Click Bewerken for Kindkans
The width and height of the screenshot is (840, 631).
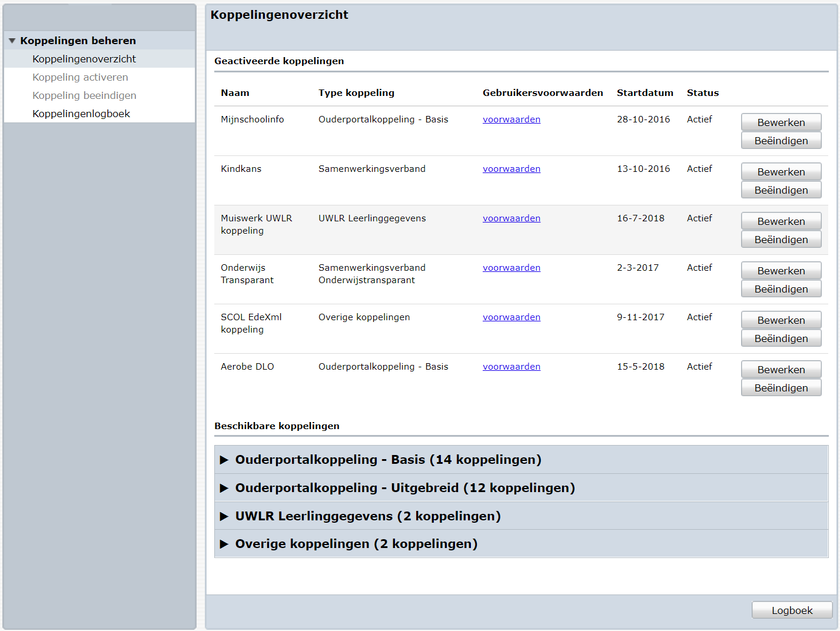[781, 172]
